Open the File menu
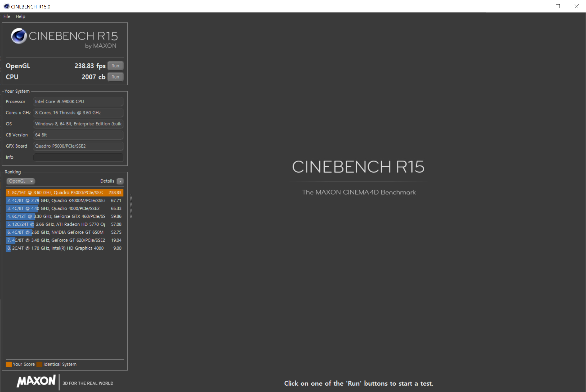The width and height of the screenshot is (586, 392). pos(7,16)
